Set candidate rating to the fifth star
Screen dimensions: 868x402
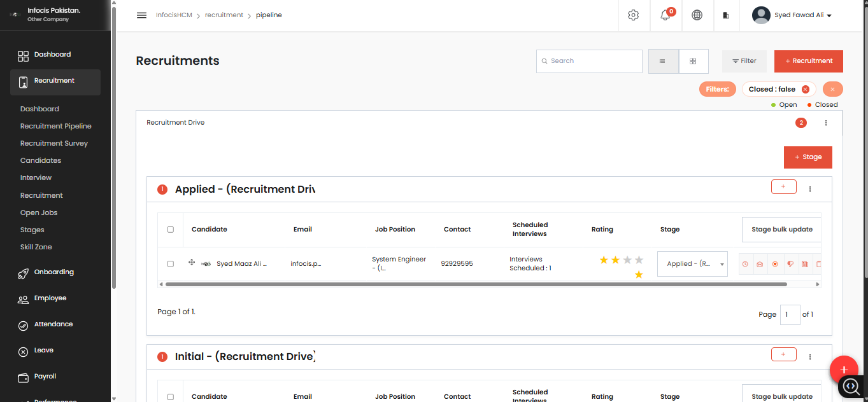[x=639, y=274]
